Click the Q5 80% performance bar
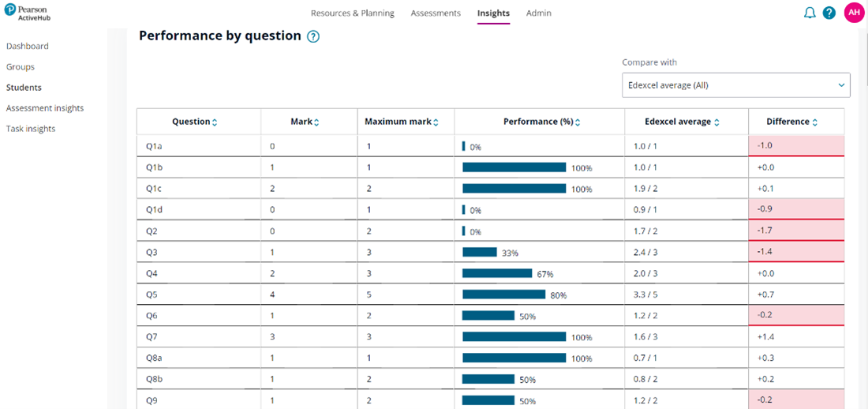This screenshot has height=409, width=868. 503,295
